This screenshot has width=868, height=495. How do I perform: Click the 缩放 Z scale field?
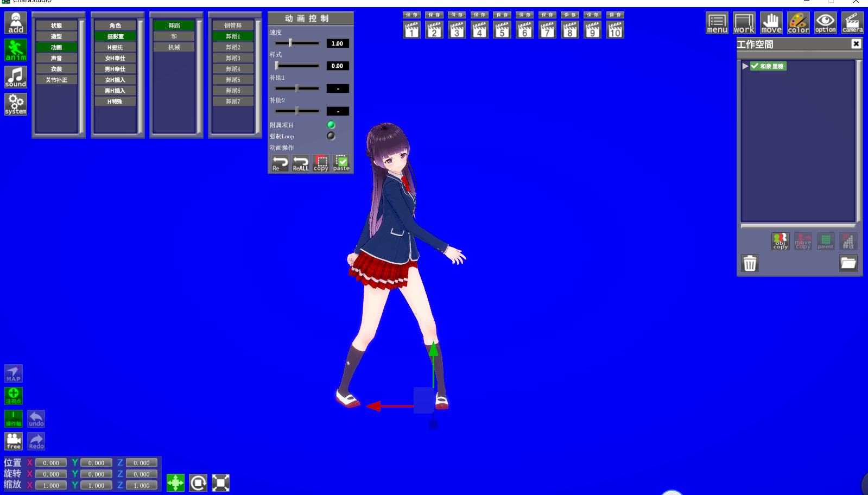pyautogui.click(x=142, y=485)
